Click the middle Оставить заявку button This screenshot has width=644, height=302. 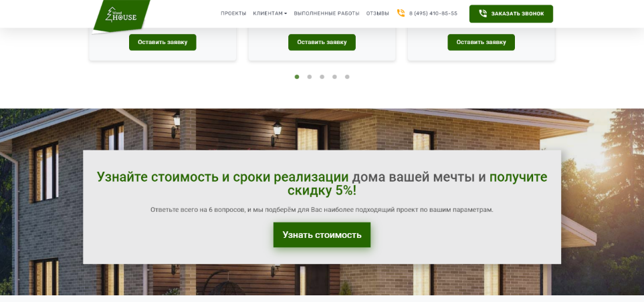pyautogui.click(x=322, y=42)
